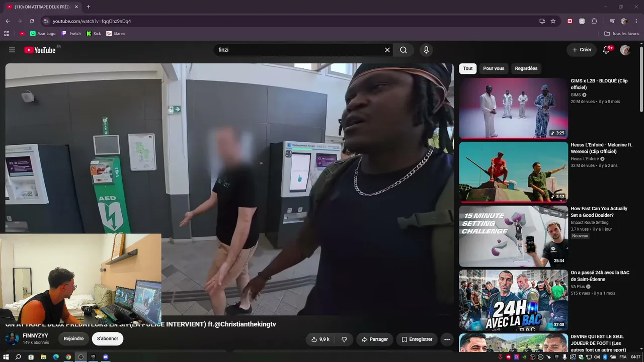Open the YouTube notifications bell
This screenshot has width=644, height=362.
pos(606,50)
